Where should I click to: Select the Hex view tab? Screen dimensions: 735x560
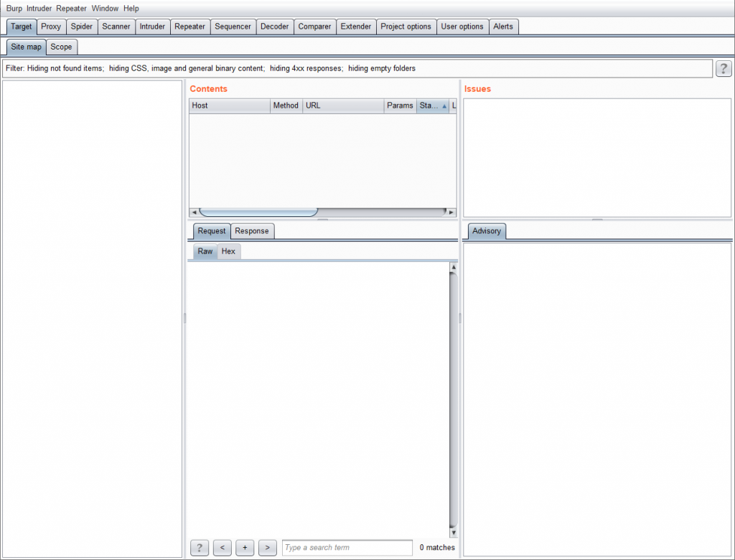pos(228,251)
